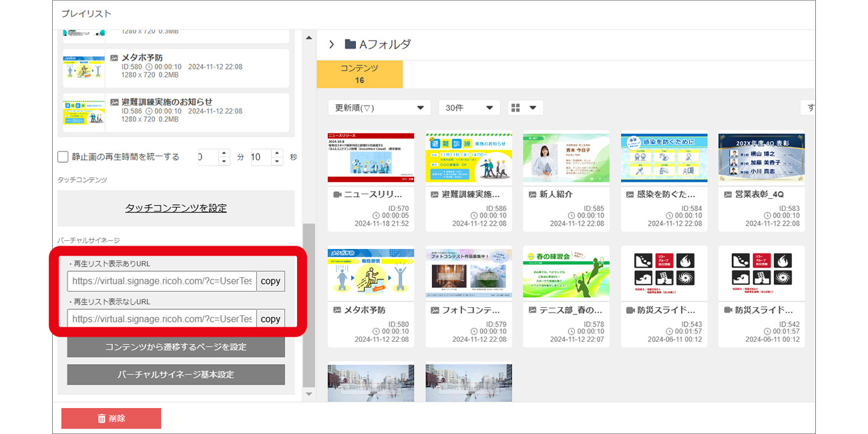Copy the 再生リスト表示なしURL
Image resolution: width=868 pixels, height=434 pixels.
270,319
